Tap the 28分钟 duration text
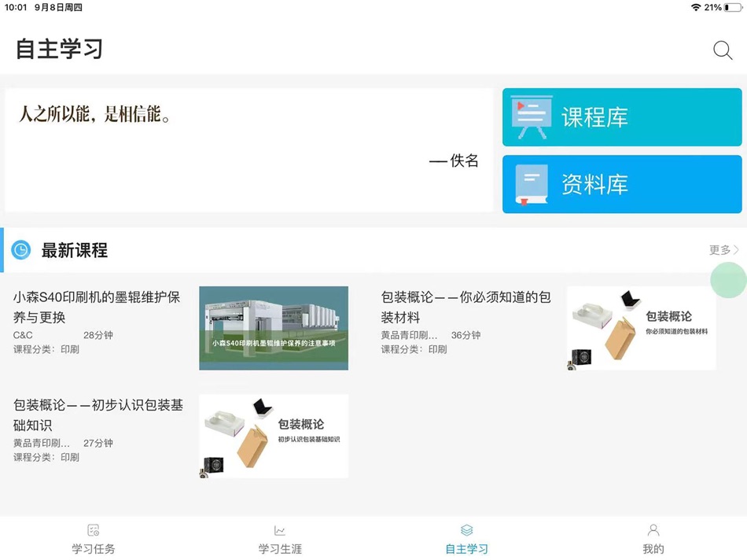This screenshot has width=747, height=560. click(98, 335)
